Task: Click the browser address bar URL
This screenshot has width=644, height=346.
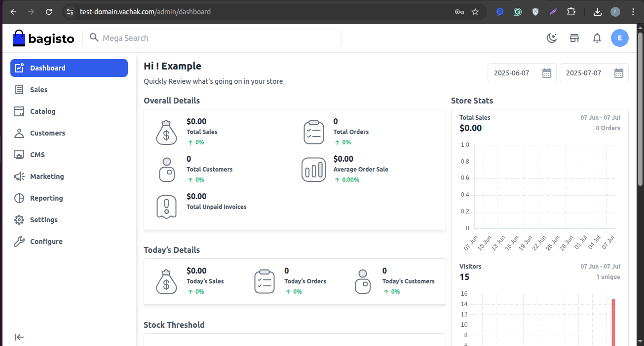Action: tap(145, 12)
